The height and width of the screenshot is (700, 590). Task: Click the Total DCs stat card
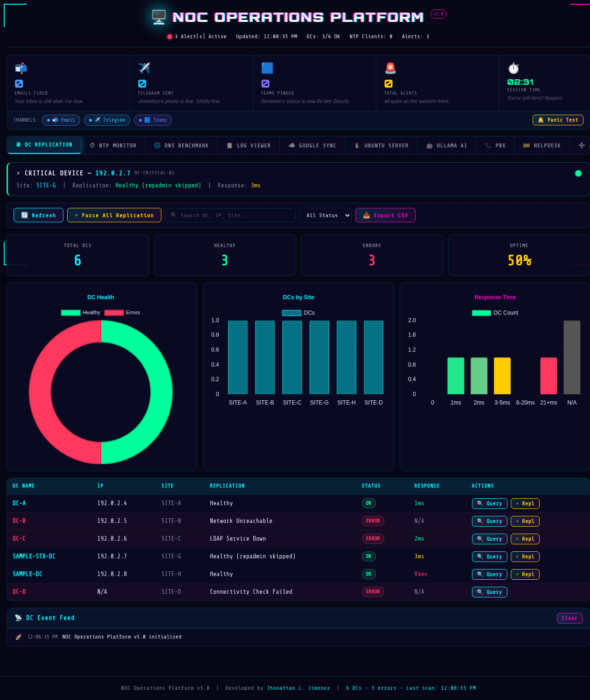(78, 255)
